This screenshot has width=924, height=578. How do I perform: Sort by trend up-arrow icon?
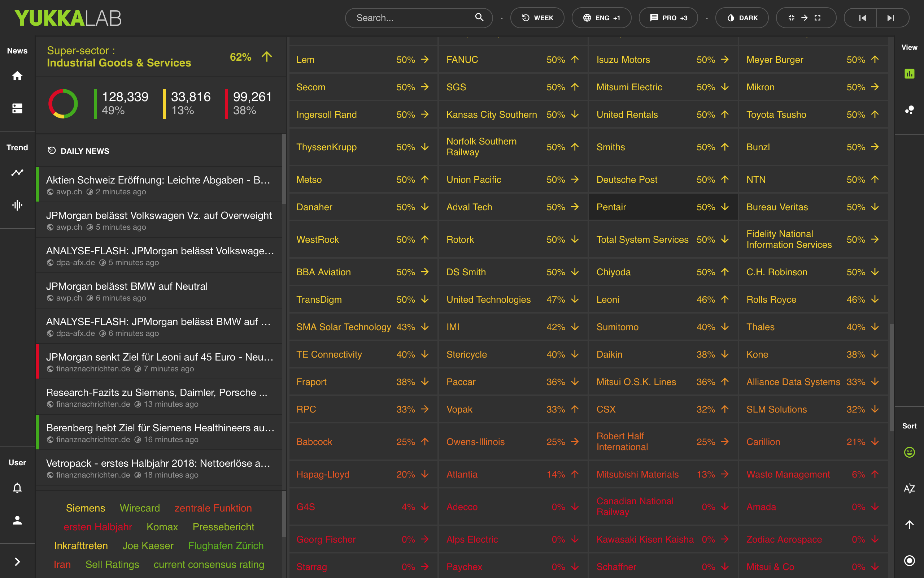pos(910,525)
